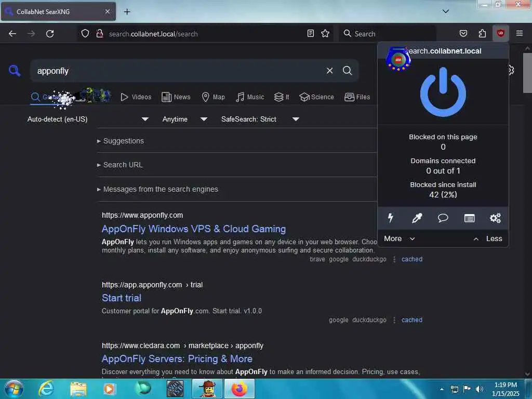Open cached link for apponfly.com result
532x399 pixels.
pyautogui.click(x=412, y=259)
